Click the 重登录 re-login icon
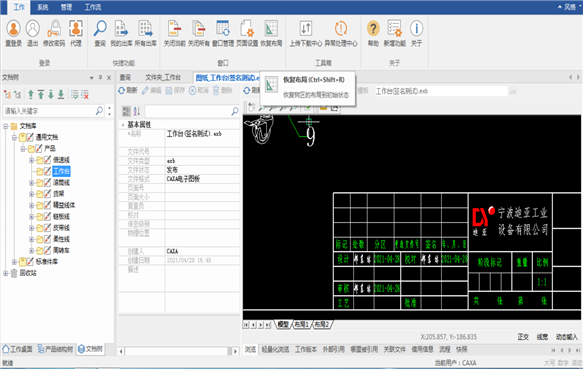Viewport: 583px width, 369px height. (x=13, y=29)
